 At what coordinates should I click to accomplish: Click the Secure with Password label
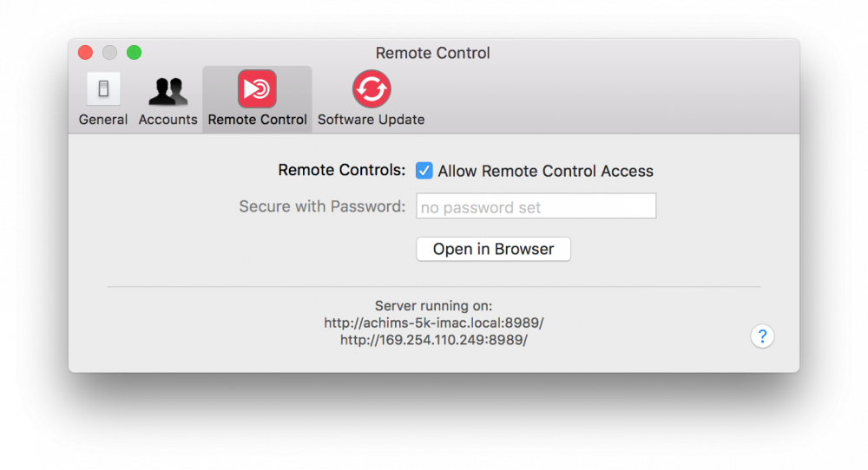point(322,206)
